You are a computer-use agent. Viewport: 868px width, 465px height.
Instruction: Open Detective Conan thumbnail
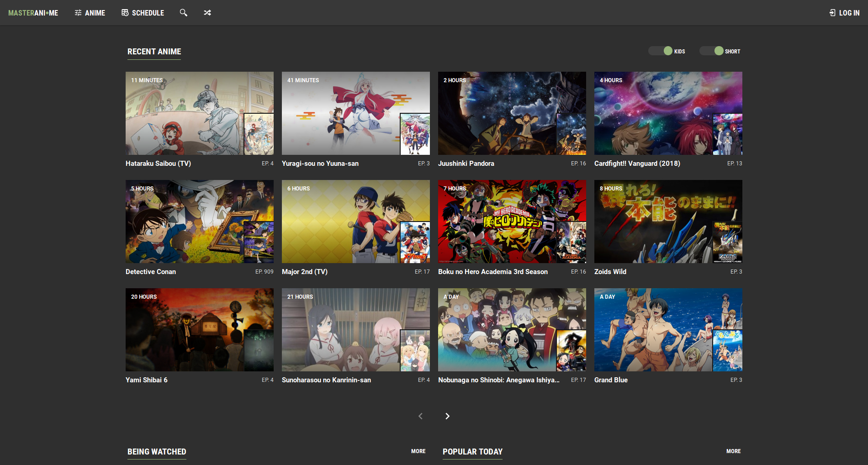[200, 222]
